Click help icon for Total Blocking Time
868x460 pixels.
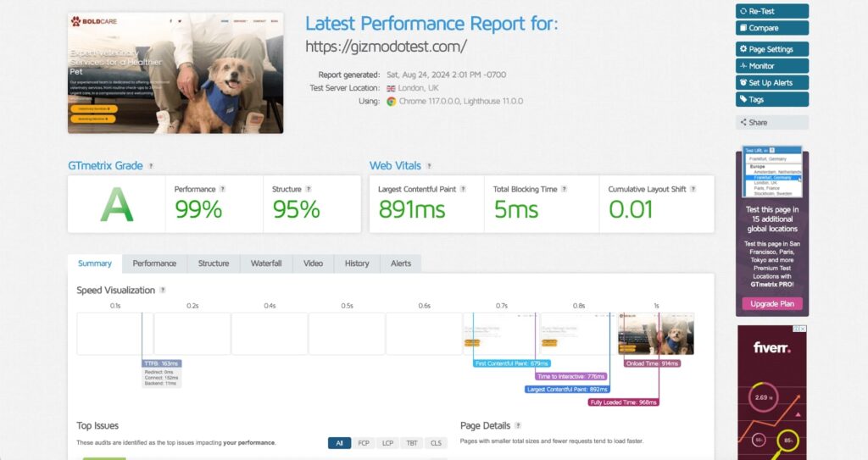[x=564, y=189]
